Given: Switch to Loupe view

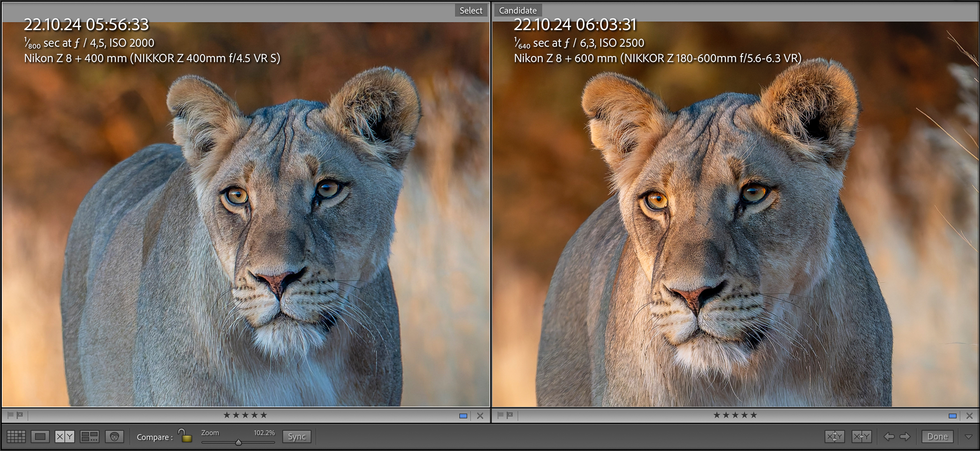Looking at the screenshot, I should coord(40,437).
